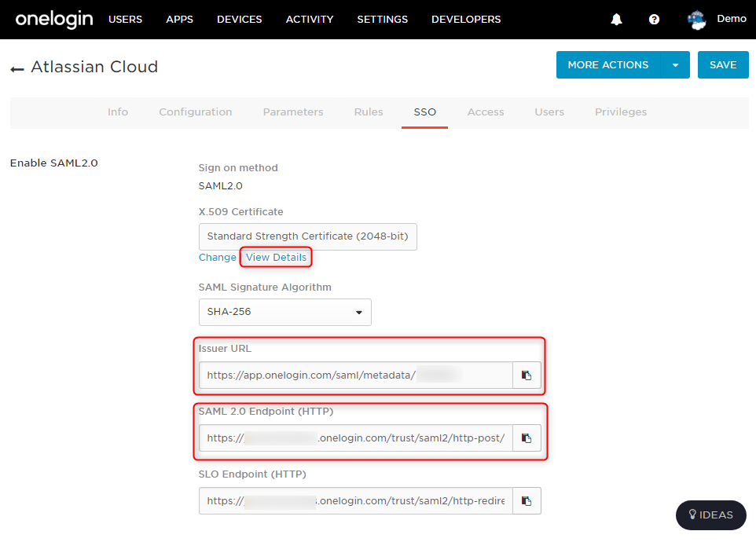
Task: Click the View Details link
Action: (x=277, y=258)
